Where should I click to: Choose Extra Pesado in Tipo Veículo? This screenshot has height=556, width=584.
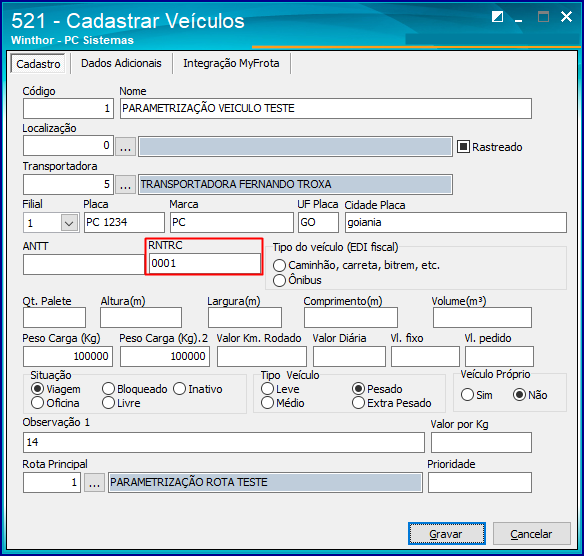358,403
